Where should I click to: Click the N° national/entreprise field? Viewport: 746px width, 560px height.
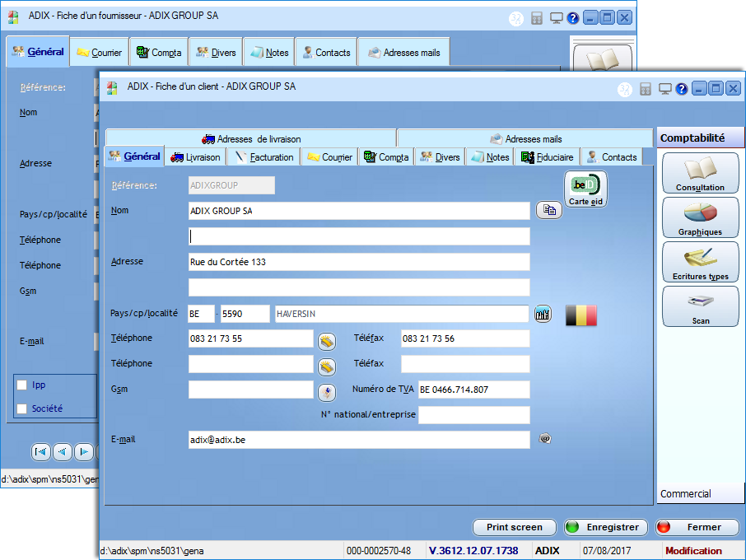click(x=473, y=415)
